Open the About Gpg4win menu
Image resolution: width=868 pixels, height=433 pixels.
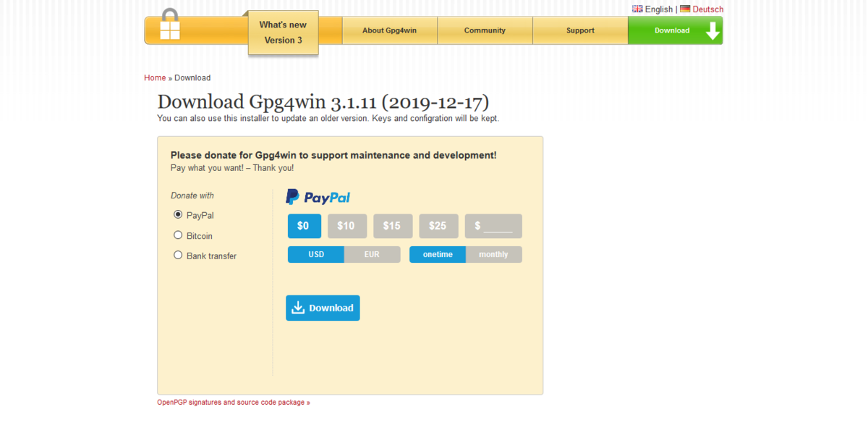tap(389, 30)
